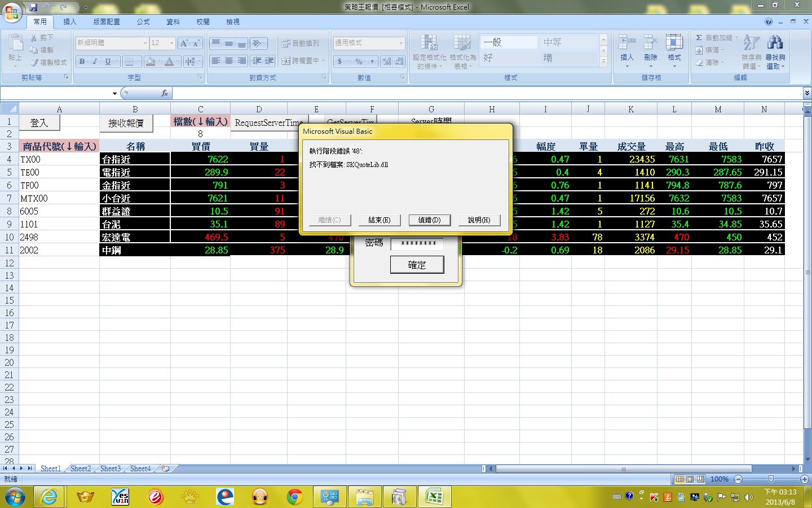The width and height of the screenshot is (812, 508).
Task: Open the borders dropdown
Action: (138, 61)
